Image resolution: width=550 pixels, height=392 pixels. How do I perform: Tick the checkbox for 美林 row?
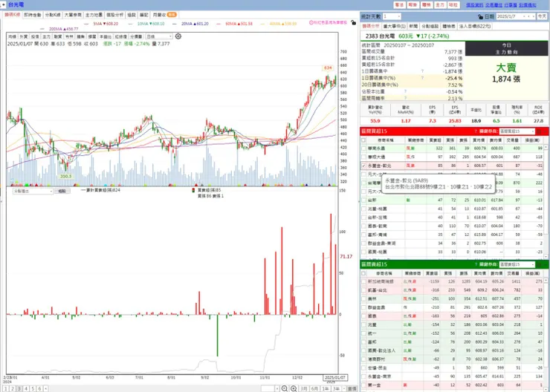(363, 298)
